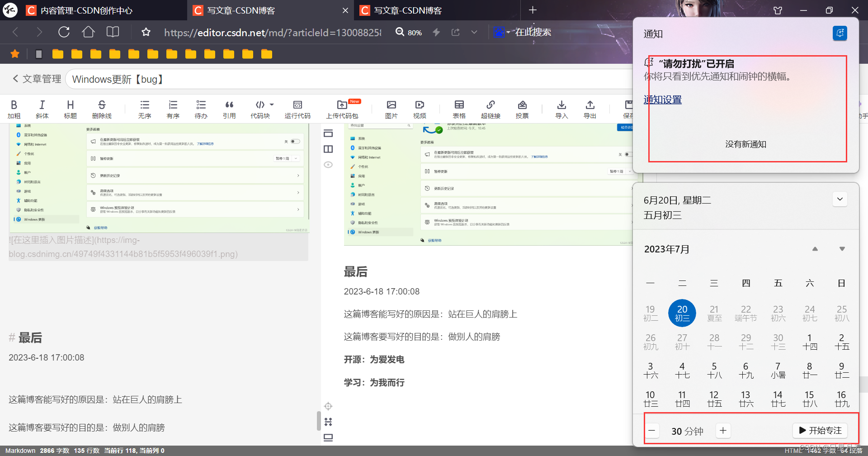Open the 运行代码 tool
Viewport: 868px width, 456px height.
tap(297, 109)
